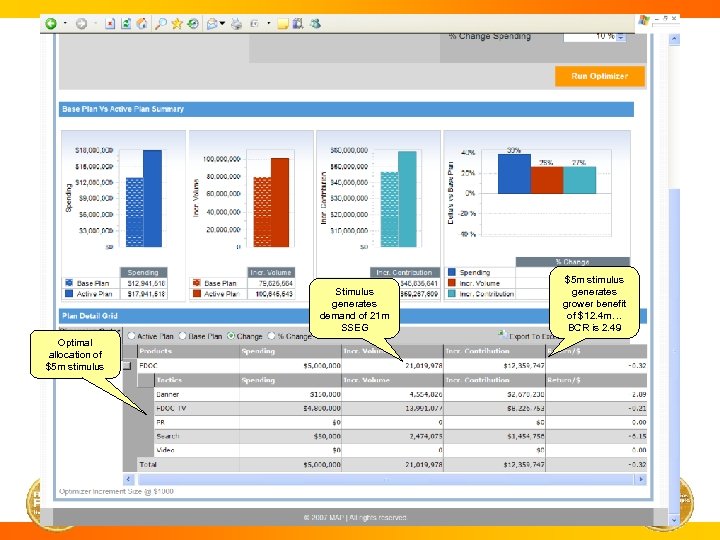
Task: Click the Run Optimizer button
Action: tap(600, 76)
